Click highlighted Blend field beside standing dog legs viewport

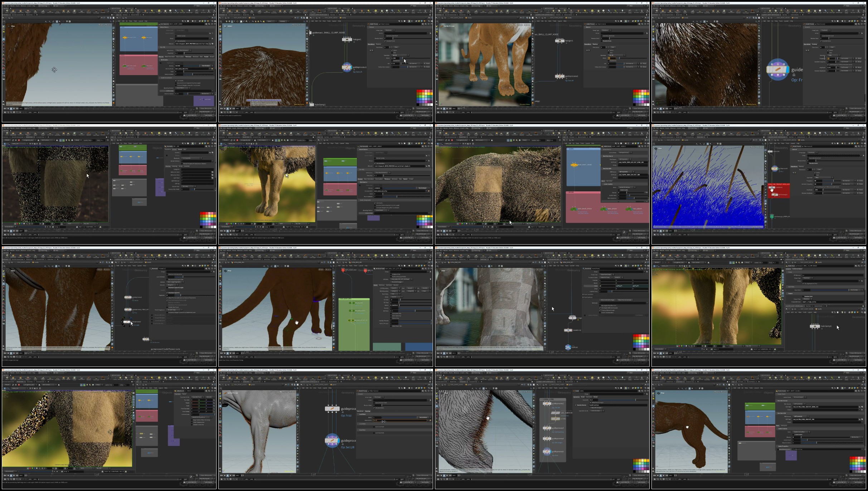tap(612, 58)
